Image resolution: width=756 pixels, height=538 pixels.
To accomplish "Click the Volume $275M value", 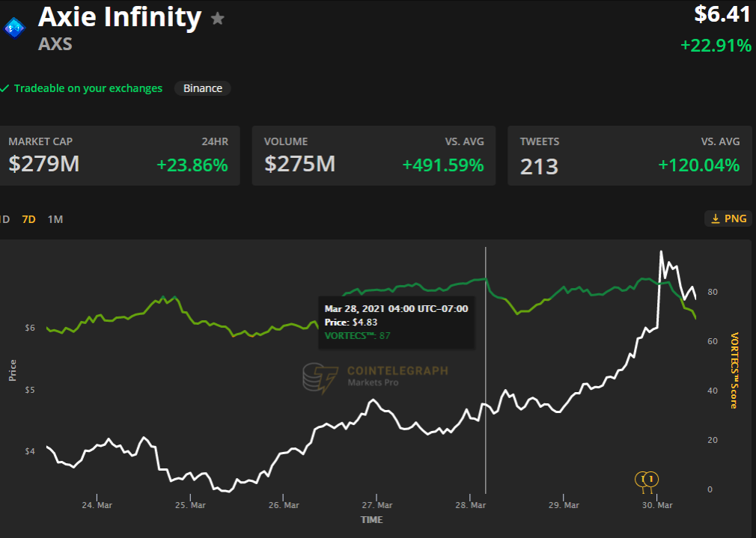I will (x=299, y=164).
